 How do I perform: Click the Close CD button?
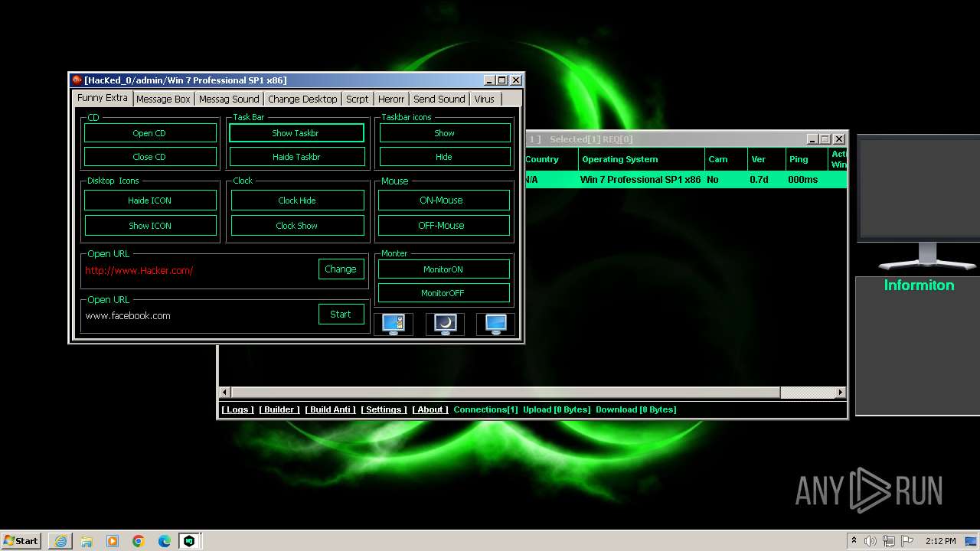pos(150,157)
